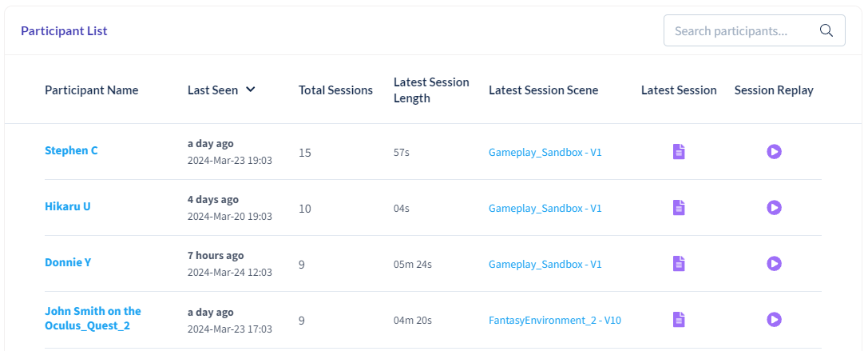Screen dimensions: 868x351
Task: Open Hikaru U participant profile
Action: point(68,206)
